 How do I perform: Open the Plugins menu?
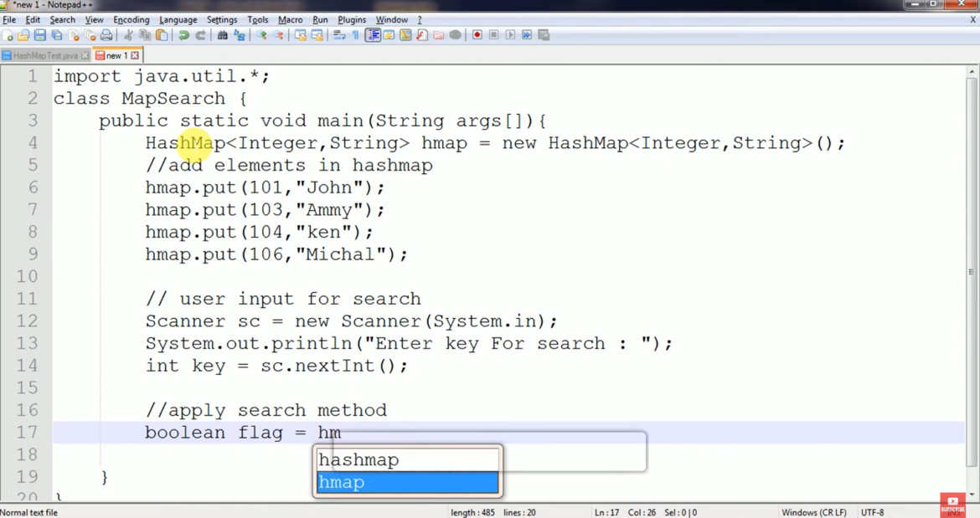click(352, 19)
